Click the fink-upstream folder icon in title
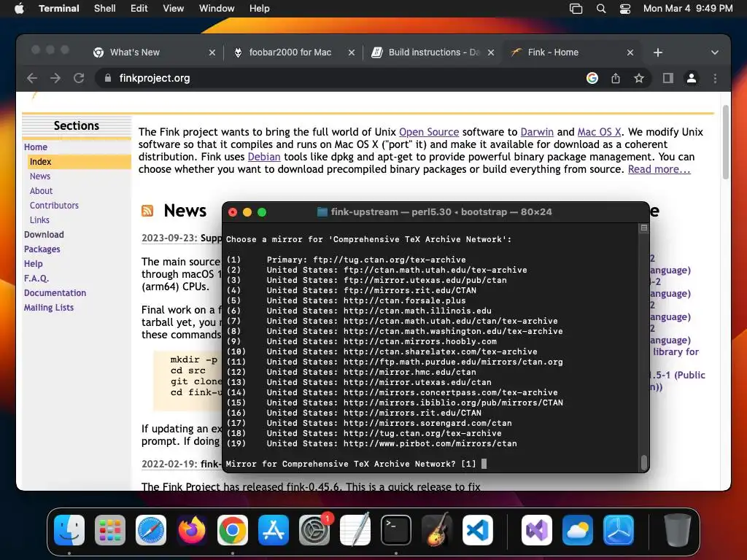The height and width of the screenshot is (560, 747). click(322, 212)
